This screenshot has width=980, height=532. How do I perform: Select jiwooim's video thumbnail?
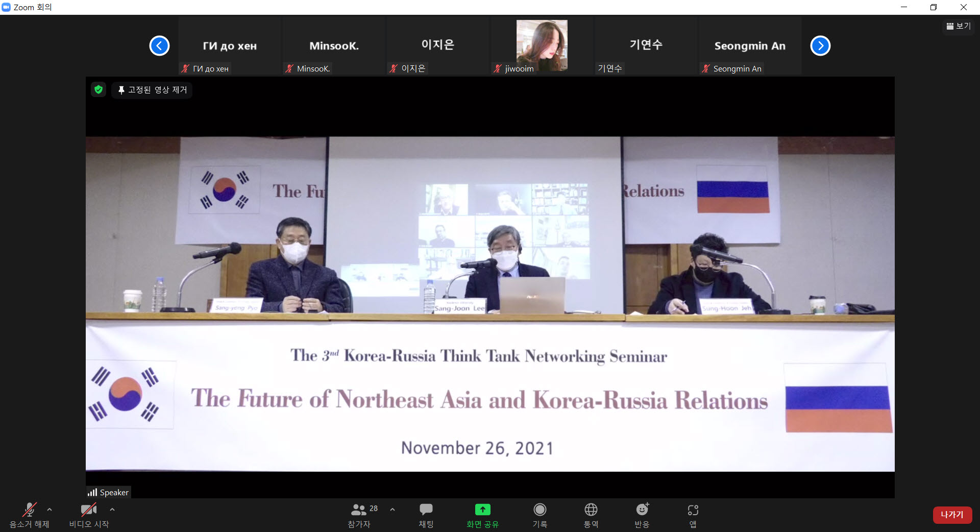tap(542, 46)
